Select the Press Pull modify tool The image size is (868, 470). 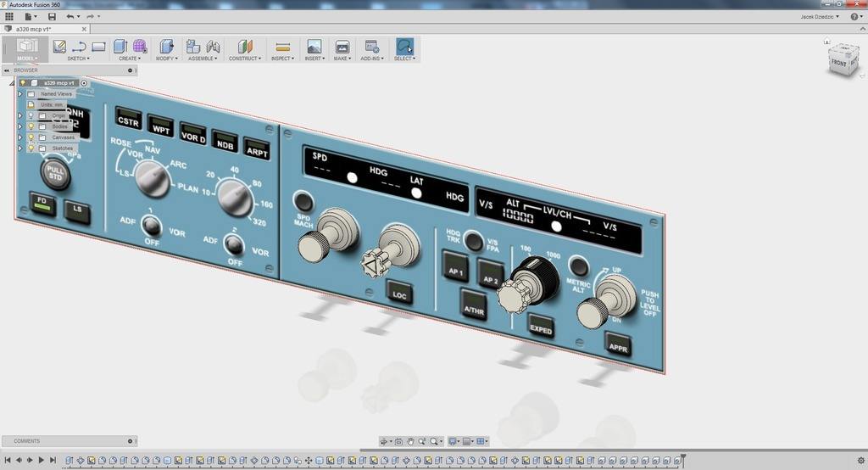pyautogui.click(x=166, y=46)
